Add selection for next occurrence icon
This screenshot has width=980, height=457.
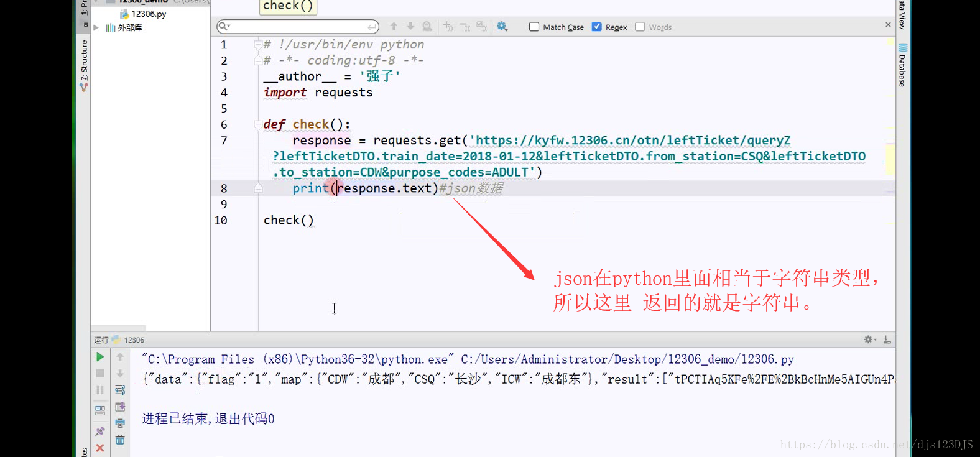pyautogui.click(x=448, y=26)
